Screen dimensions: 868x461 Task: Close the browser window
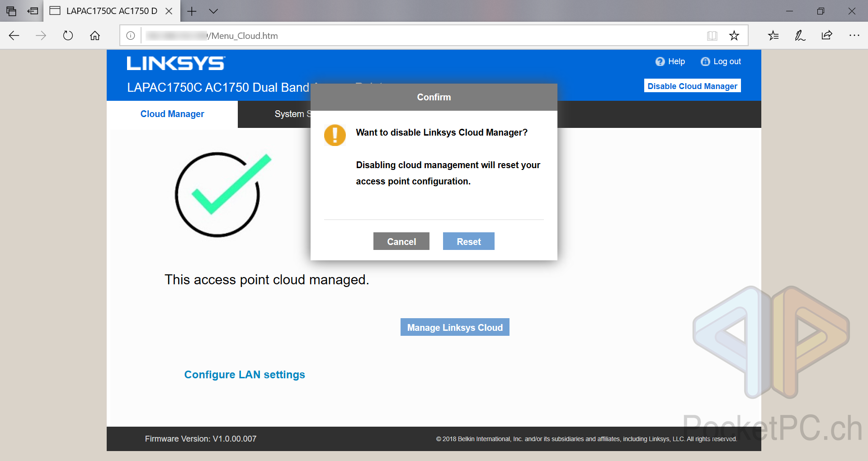coord(852,11)
